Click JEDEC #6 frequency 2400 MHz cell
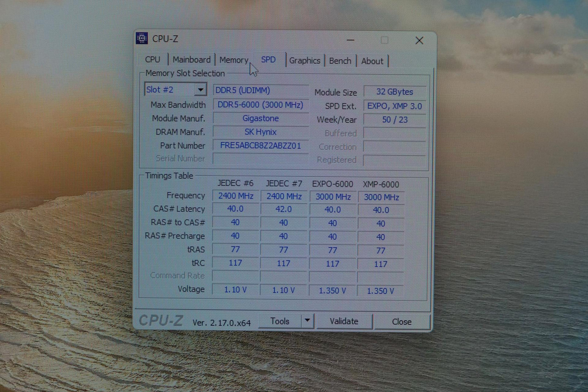 coord(236,196)
